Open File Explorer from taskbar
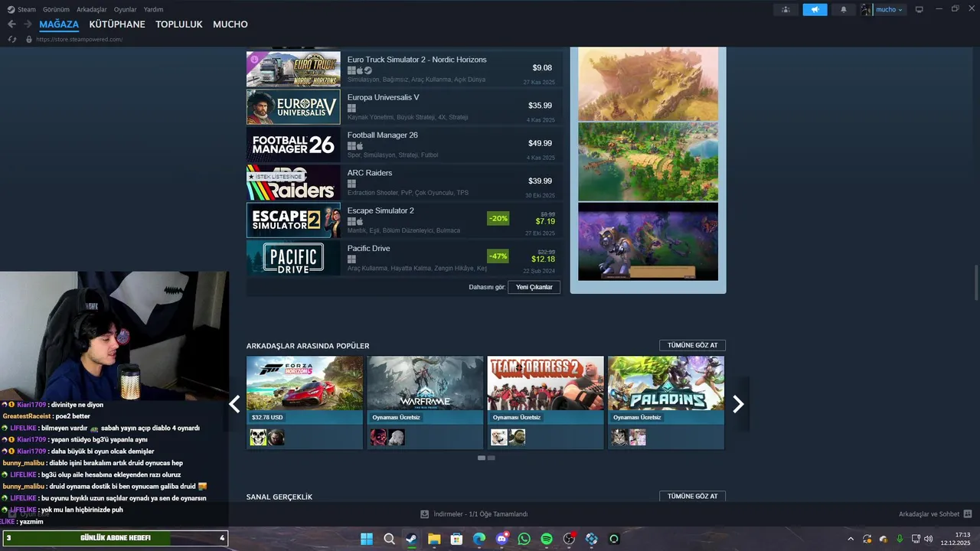The height and width of the screenshot is (551, 980). [434, 539]
